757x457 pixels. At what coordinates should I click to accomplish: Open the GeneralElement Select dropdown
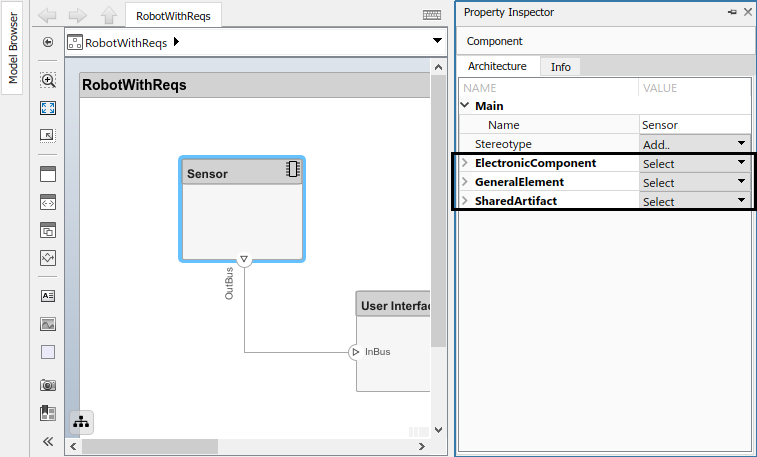click(695, 182)
